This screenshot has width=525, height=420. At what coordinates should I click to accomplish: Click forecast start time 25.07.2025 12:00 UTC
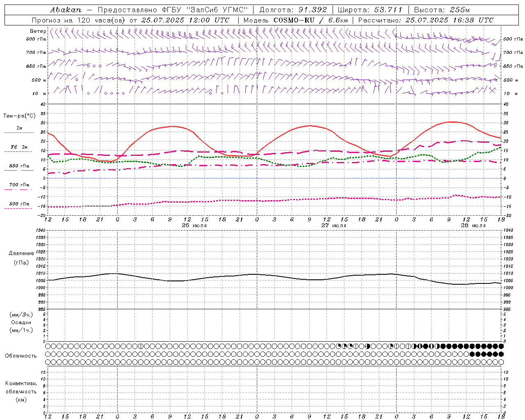[185, 20]
